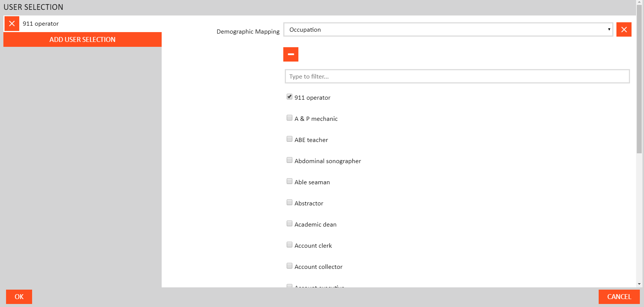Click the scrollbar down arrow
644x307 pixels.
pos(639,284)
